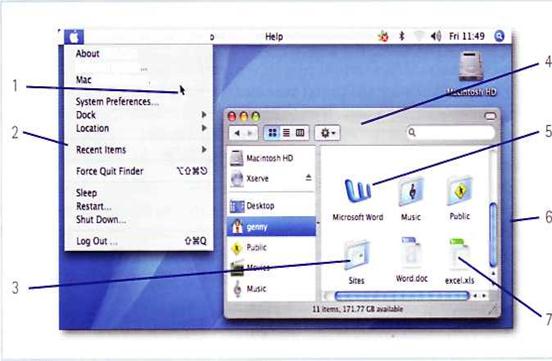Click the green zoom button of Finder
This screenshot has width=552, height=361.
[x=256, y=116]
